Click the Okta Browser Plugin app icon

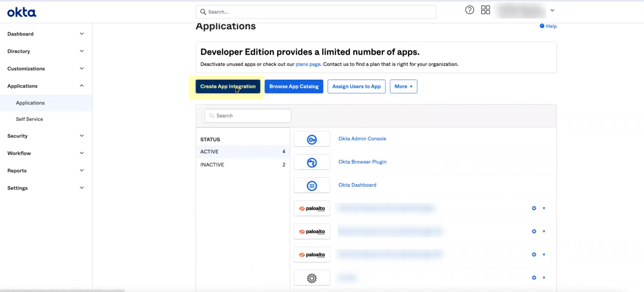coord(312,162)
